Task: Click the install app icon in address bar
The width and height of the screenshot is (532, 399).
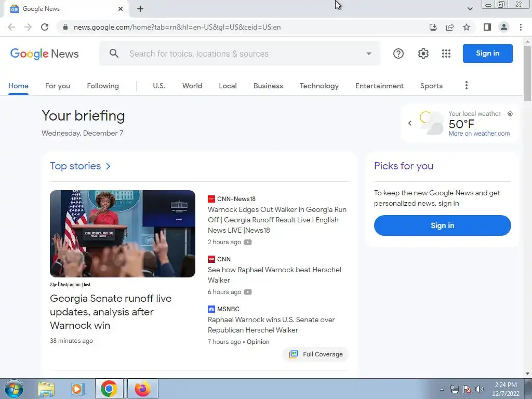Action: (x=433, y=27)
